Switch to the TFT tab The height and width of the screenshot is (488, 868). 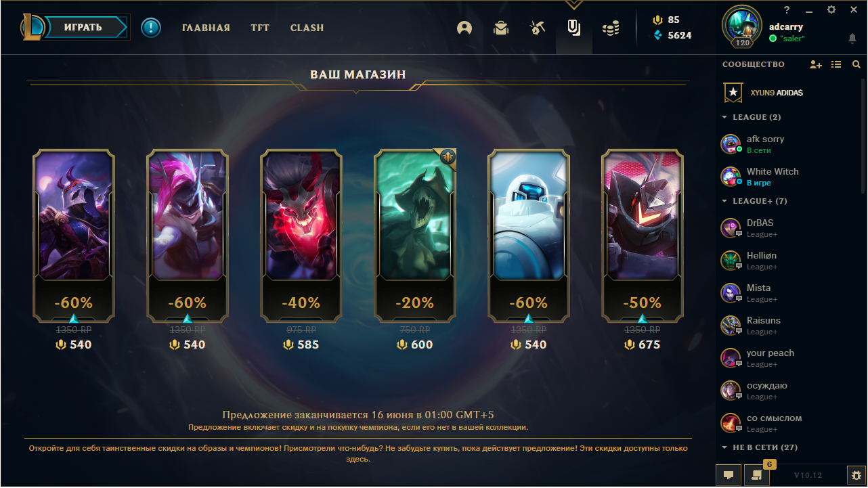260,28
